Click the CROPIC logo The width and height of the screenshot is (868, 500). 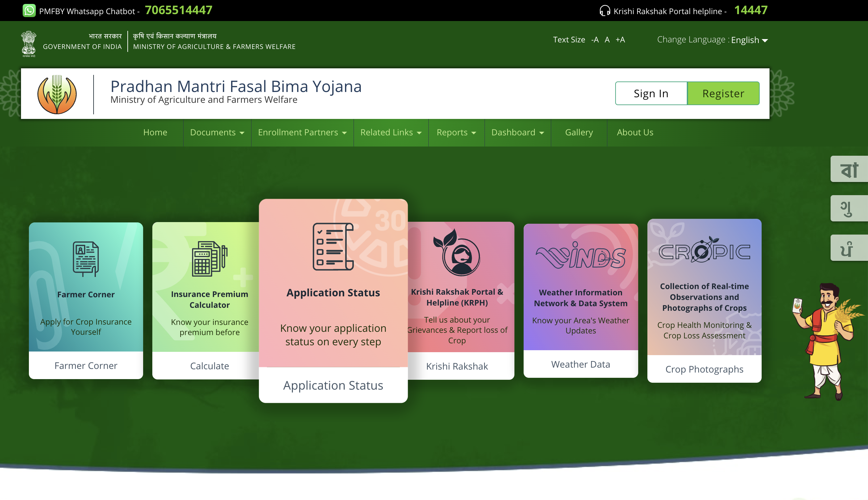tap(705, 250)
